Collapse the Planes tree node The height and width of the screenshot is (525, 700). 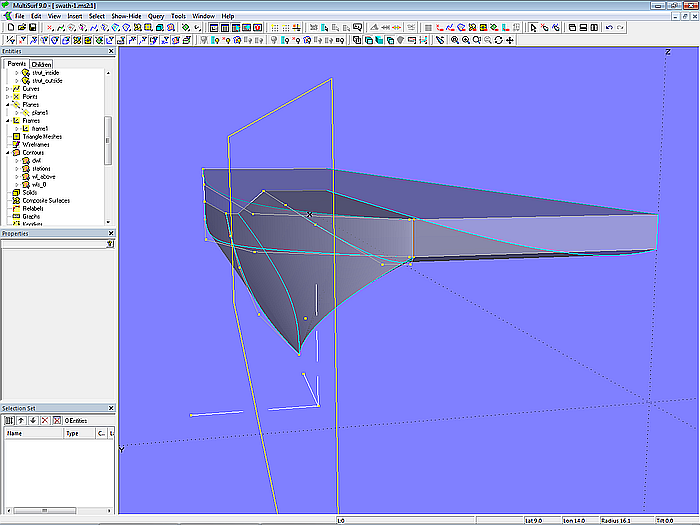coord(8,104)
